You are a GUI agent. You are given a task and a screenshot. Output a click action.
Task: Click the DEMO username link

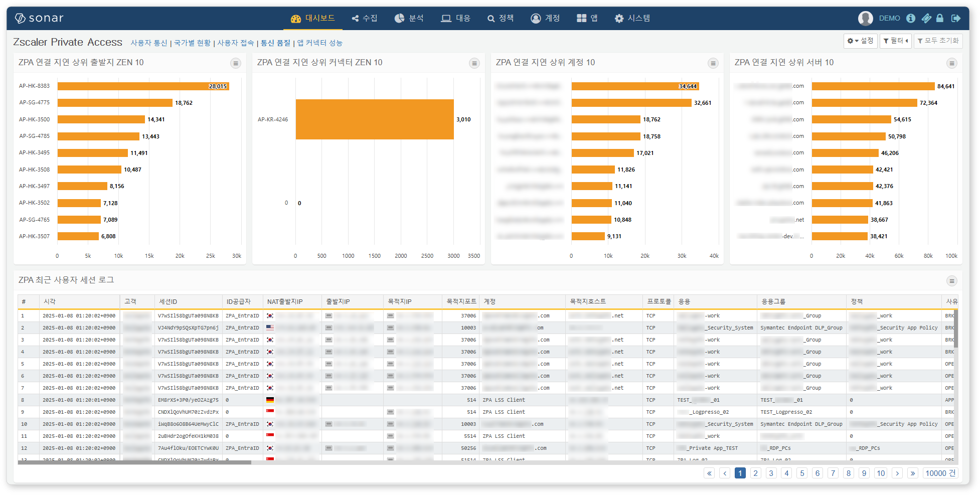[x=889, y=18]
